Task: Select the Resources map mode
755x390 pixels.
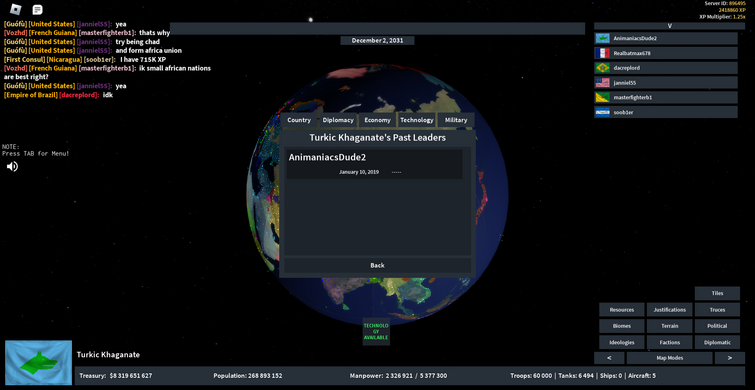Action: click(x=622, y=310)
